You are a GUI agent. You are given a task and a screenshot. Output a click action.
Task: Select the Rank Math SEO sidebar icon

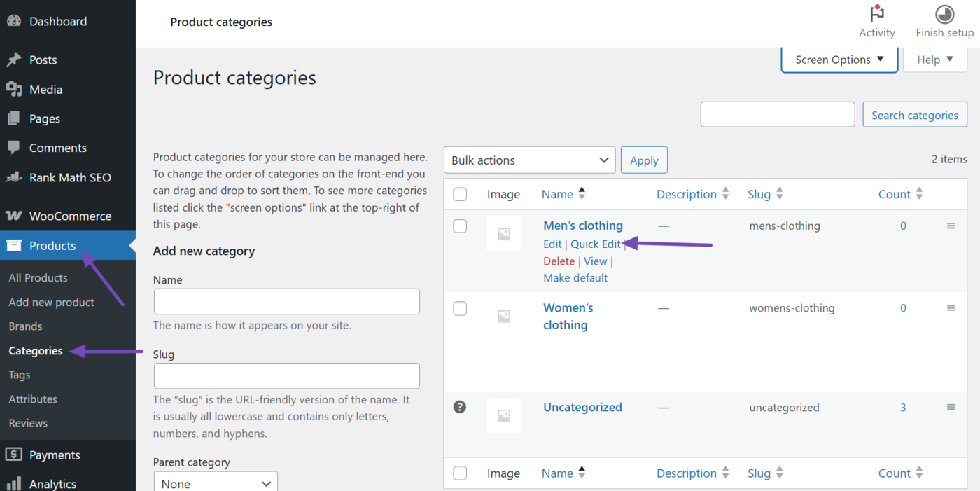pos(14,177)
